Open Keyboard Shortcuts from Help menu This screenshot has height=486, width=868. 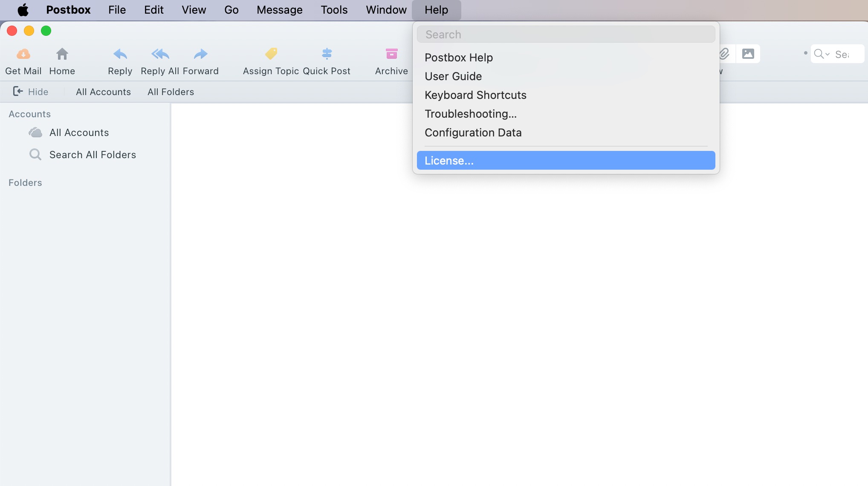point(475,95)
